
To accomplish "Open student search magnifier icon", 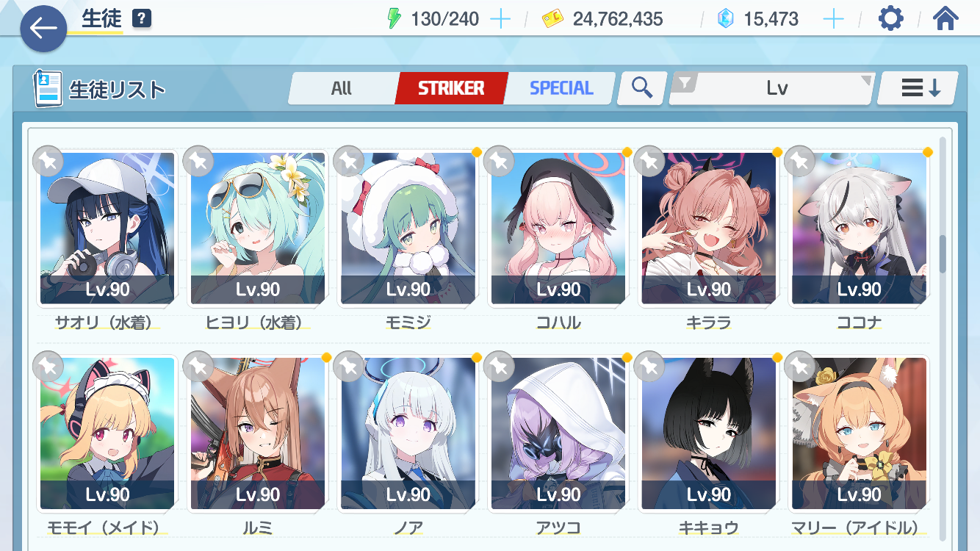I will coord(643,87).
